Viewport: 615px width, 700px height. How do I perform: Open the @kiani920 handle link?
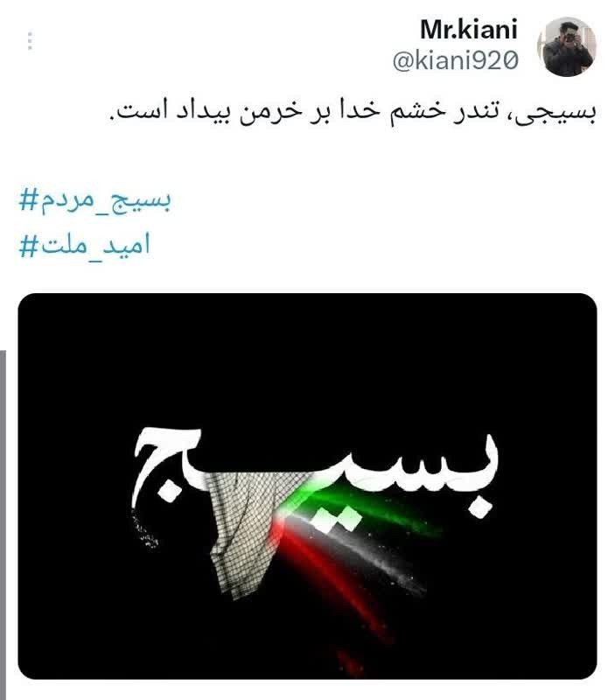pos(455,60)
